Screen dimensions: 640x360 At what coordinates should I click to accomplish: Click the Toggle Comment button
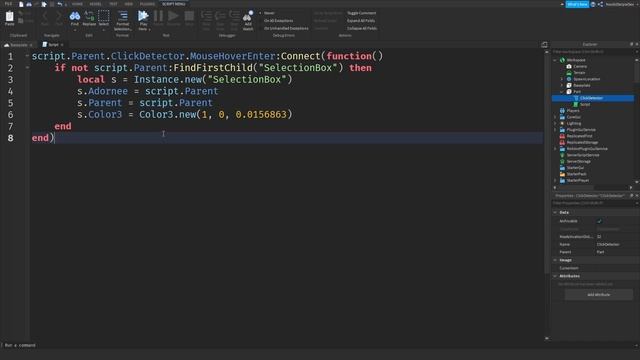click(x=362, y=13)
